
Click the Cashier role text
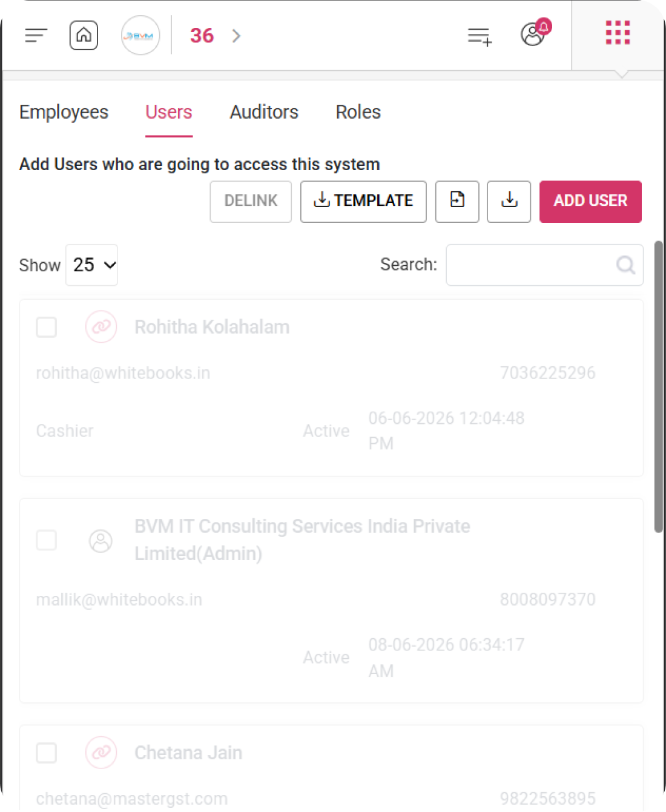(x=65, y=431)
